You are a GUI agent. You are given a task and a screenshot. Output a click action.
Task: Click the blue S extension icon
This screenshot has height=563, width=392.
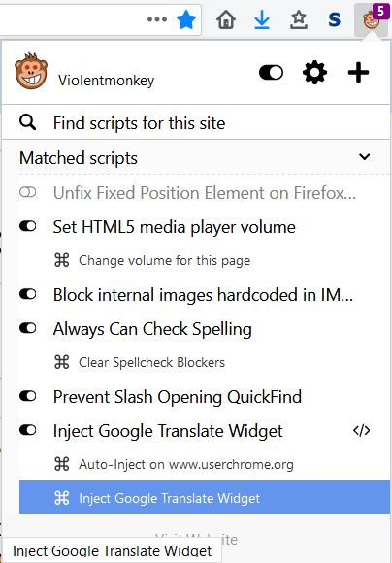(x=334, y=19)
